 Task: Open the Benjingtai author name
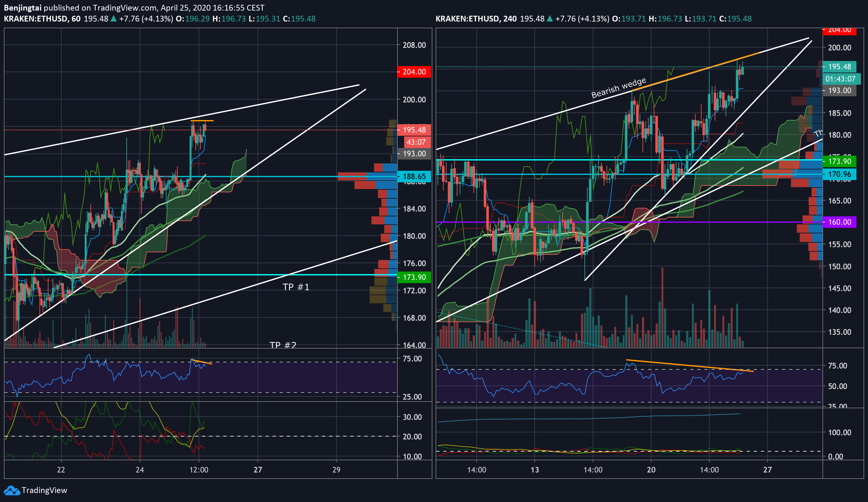coord(22,8)
